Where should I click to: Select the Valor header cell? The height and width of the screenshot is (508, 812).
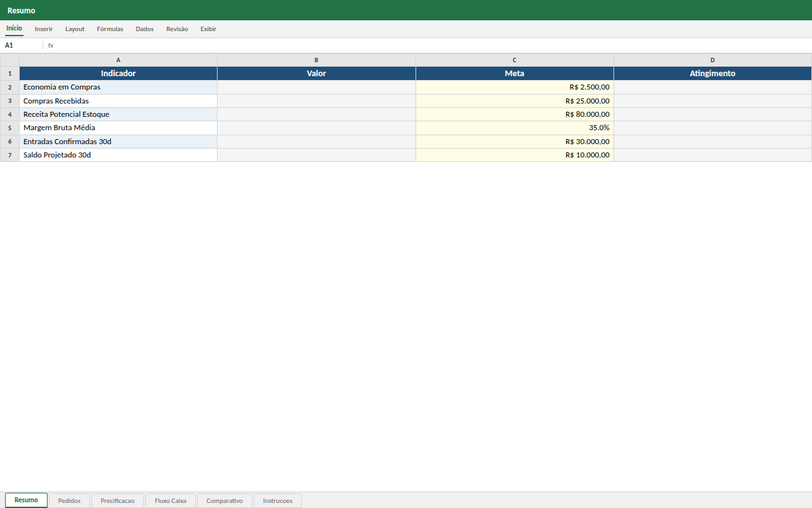coord(317,74)
